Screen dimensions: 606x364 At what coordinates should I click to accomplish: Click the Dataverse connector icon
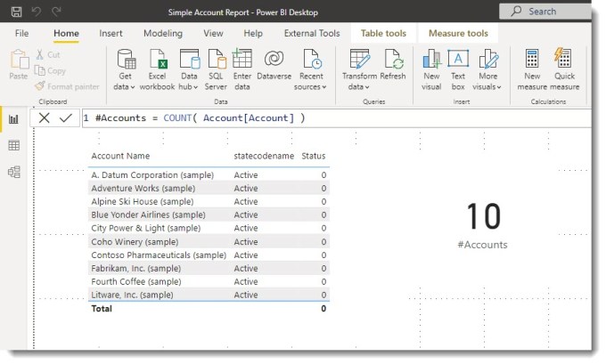point(274,65)
